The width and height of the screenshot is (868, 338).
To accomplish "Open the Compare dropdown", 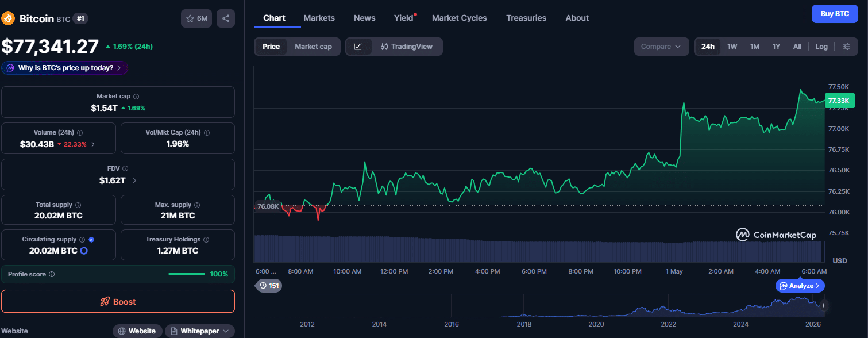I will click(661, 47).
